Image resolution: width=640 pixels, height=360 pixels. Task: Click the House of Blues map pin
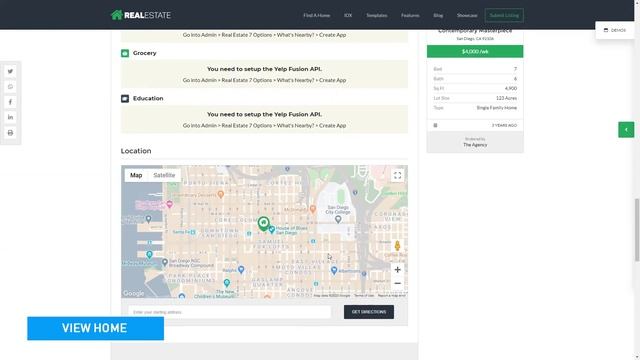[x=272, y=230]
